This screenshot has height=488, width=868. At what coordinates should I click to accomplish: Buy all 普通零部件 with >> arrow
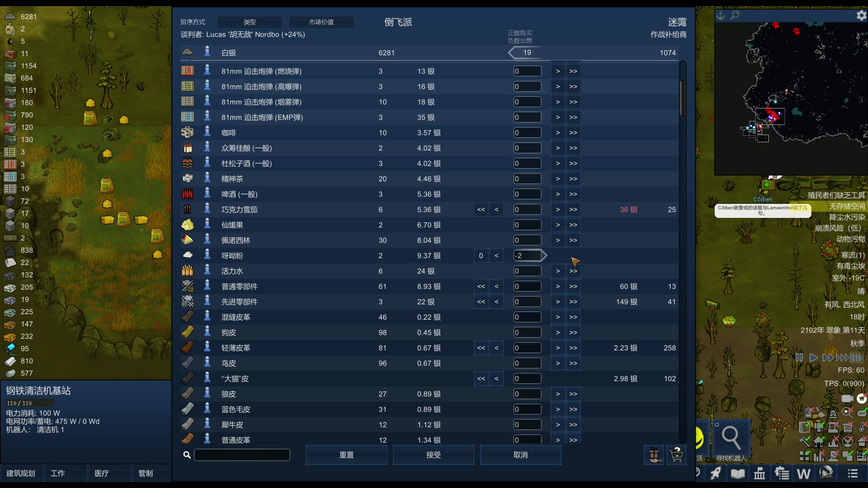coord(573,286)
